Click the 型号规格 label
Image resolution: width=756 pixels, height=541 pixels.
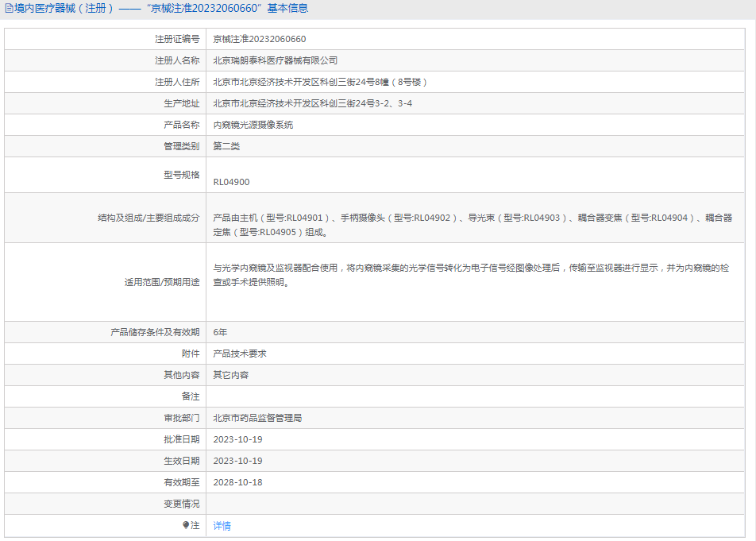pos(181,175)
